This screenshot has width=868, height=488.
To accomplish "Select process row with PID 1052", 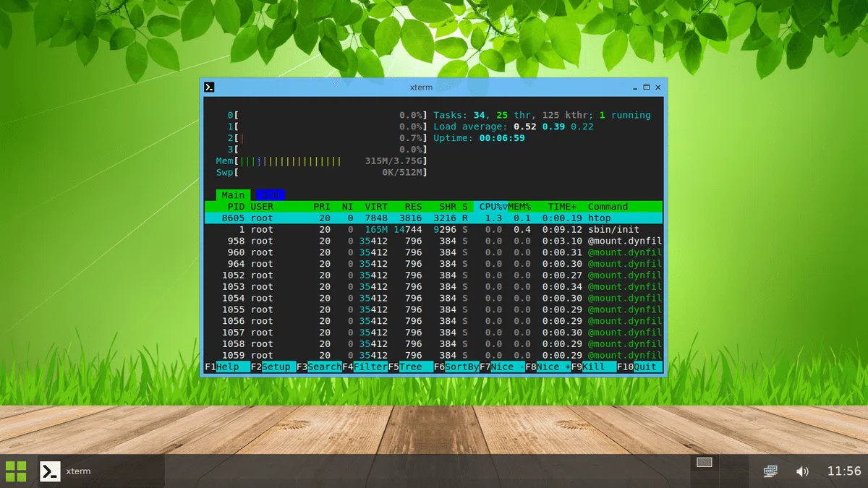I will pos(433,275).
